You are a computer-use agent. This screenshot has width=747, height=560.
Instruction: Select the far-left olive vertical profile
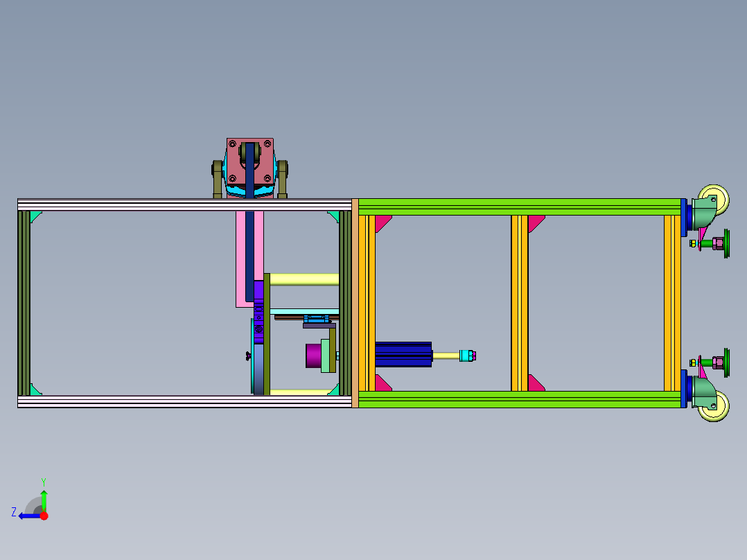tap(24, 303)
